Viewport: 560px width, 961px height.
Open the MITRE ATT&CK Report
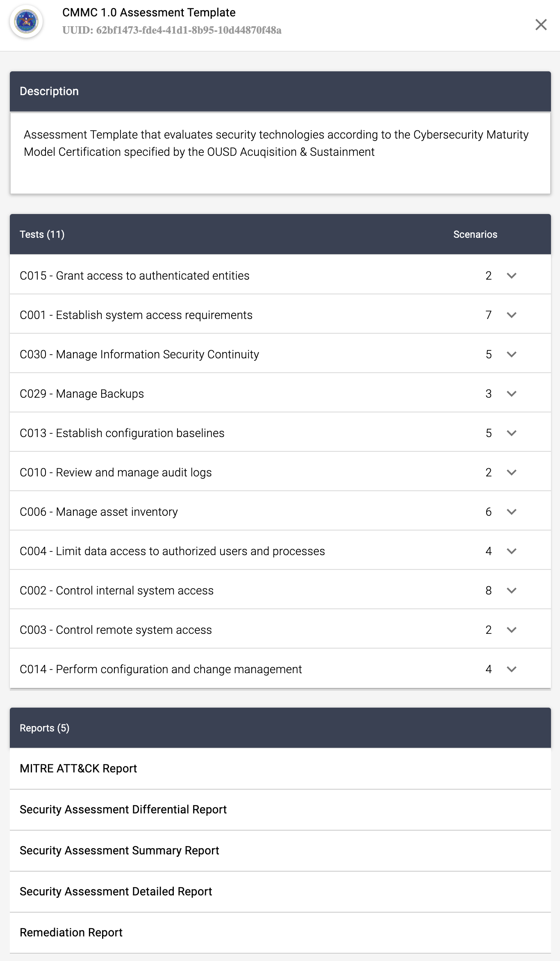tap(78, 769)
